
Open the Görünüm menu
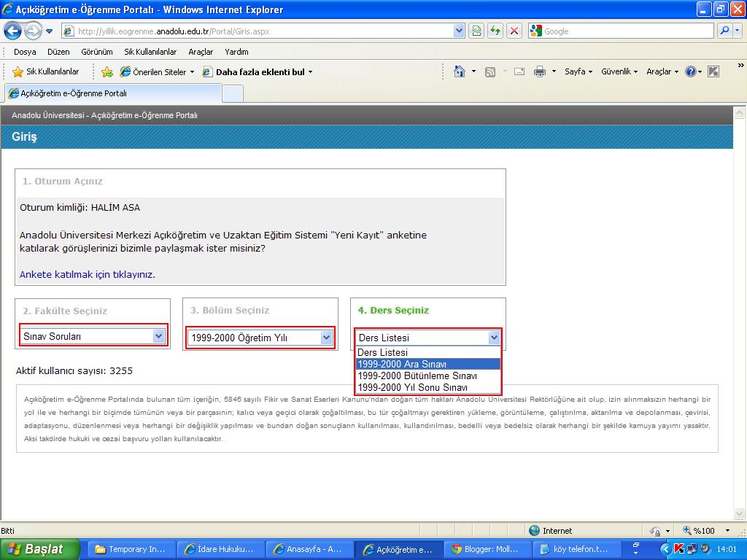point(97,52)
